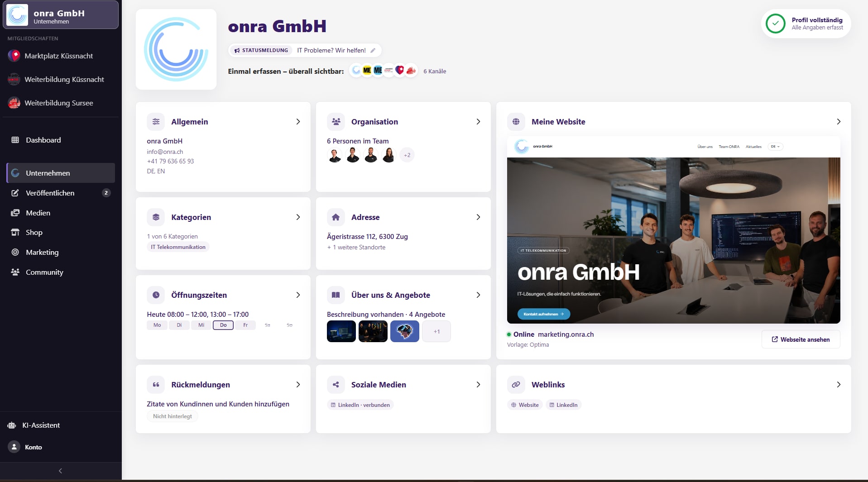
Task: Expand the Öffnungszeiten card chevron
Action: coord(298,295)
